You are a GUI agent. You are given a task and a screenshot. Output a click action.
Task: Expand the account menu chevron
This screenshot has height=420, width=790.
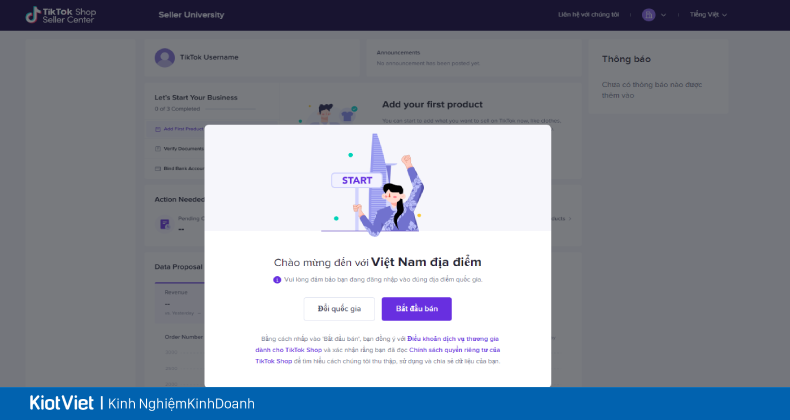(x=663, y=15)
